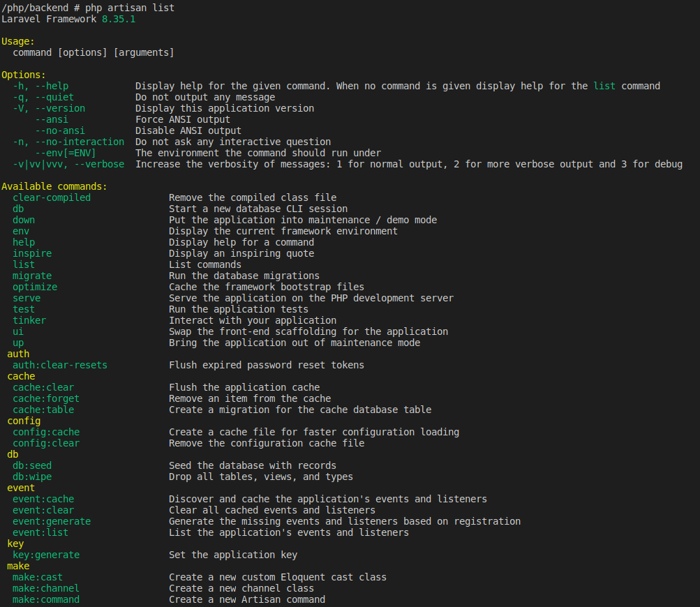Viewport: 700px width, 607px height.
Task: Click the '--no-interaction' option
Action: [80, 142]
